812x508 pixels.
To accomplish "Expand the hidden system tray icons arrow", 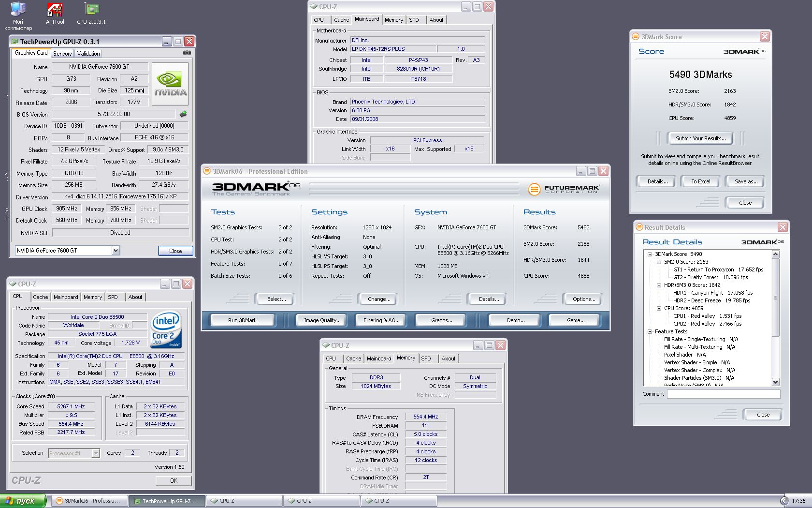I will tap(783, 501).
